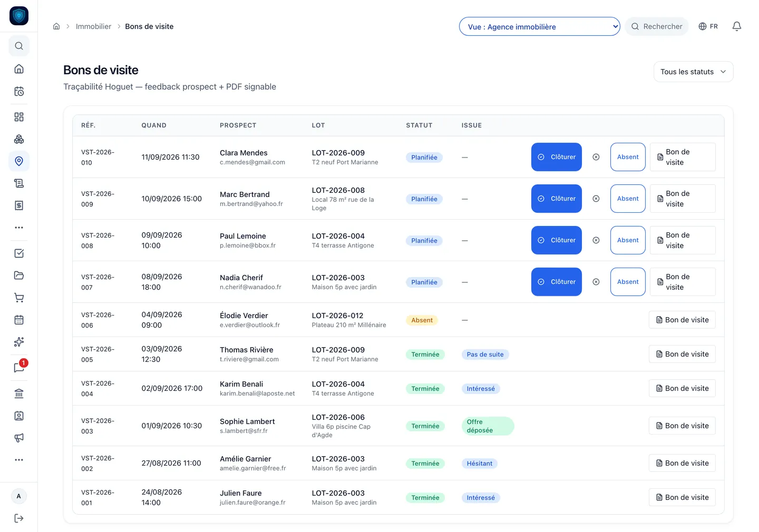Click the 'Offre déposée' issue badge
The width and height of the screenshot is (759, 532).
(488, 426)
